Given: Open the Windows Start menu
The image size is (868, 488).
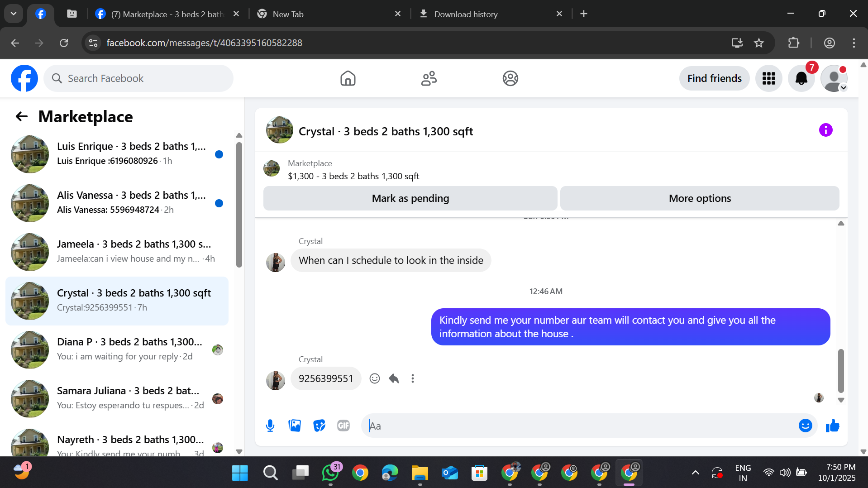Looking at the screenshot, I should [x=240, y=473].
